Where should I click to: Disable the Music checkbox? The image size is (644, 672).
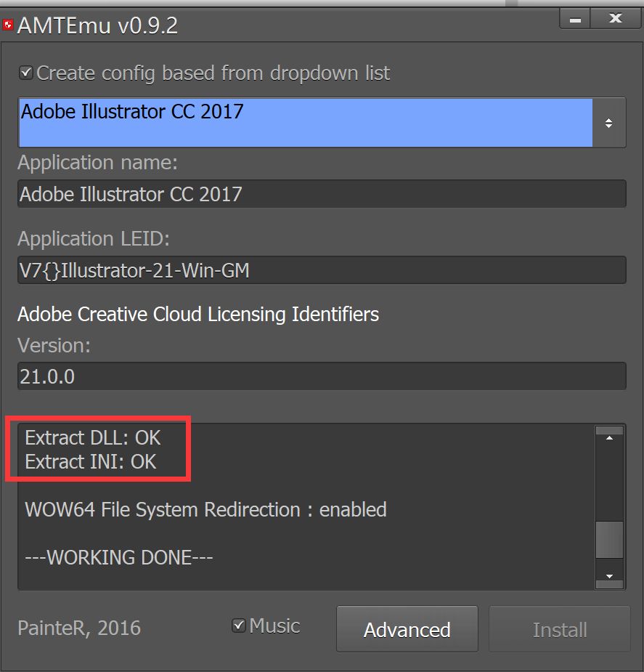coord(238,626)
